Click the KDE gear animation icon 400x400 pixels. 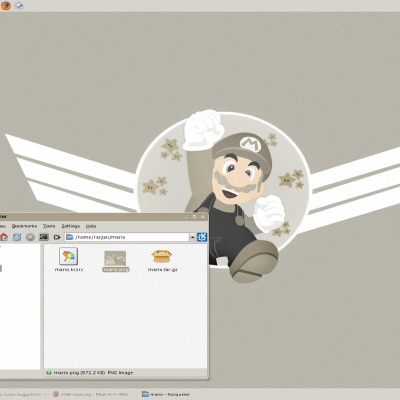[202, 237]
